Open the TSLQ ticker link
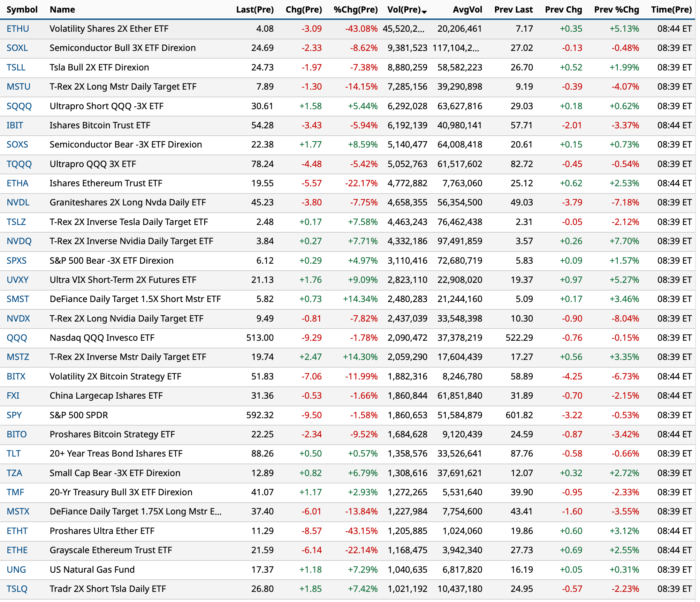 click(x=17, y=589)
